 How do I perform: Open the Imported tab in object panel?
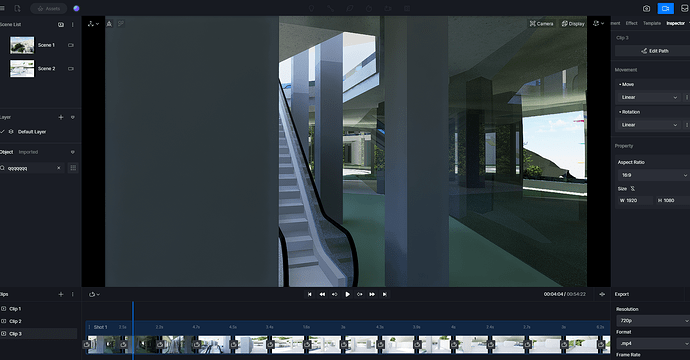tap(28, 152)
